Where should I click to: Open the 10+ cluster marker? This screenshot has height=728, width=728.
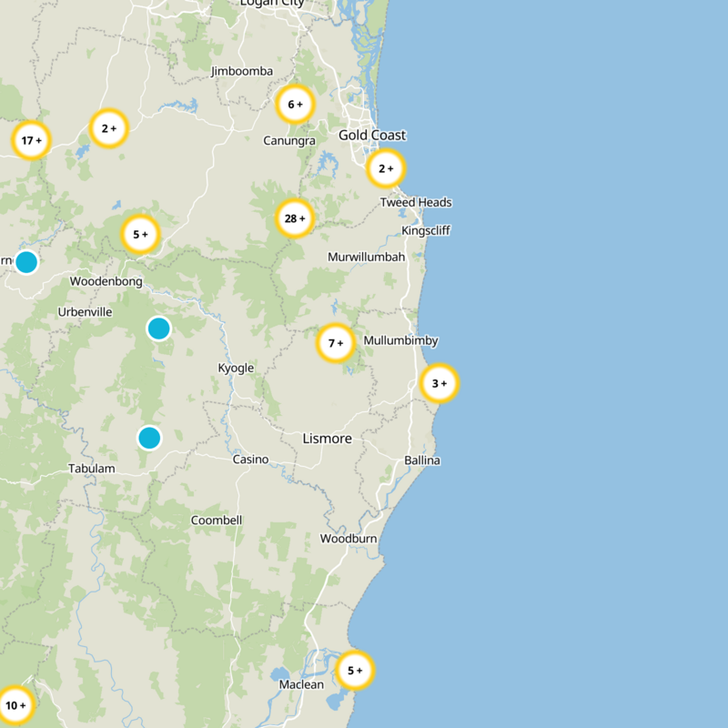coord(15,705)
